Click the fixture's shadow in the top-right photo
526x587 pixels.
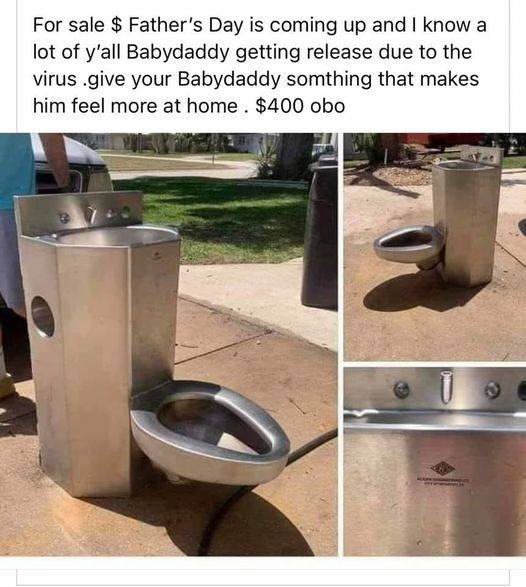(x=416, y=294)
